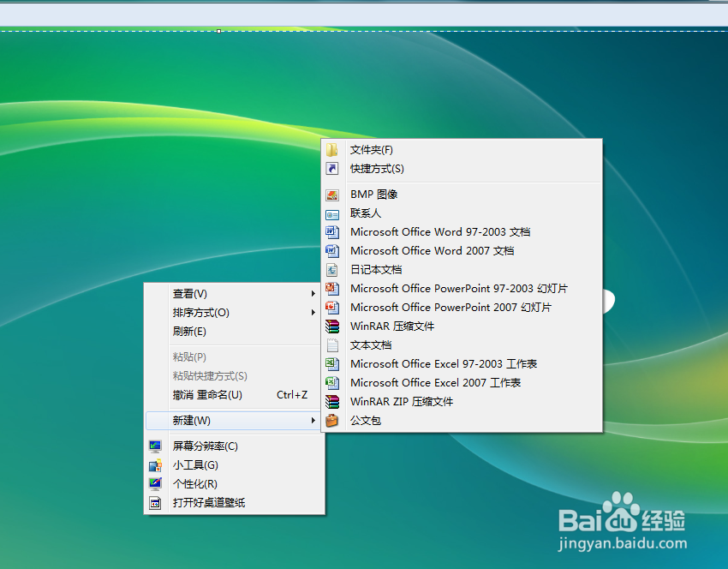This screenshot has height=569, width=728.
Task: Create a new 快捷方式(S)
Action: pyautogui.click(x=462, y=169)
